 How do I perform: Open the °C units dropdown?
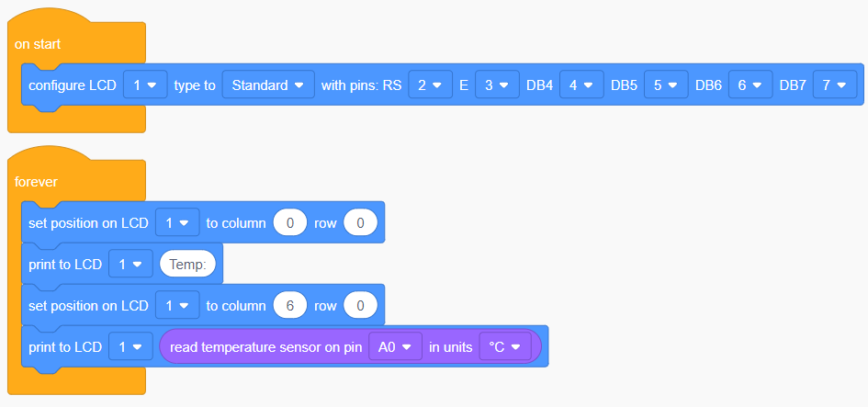click(505, 347)
